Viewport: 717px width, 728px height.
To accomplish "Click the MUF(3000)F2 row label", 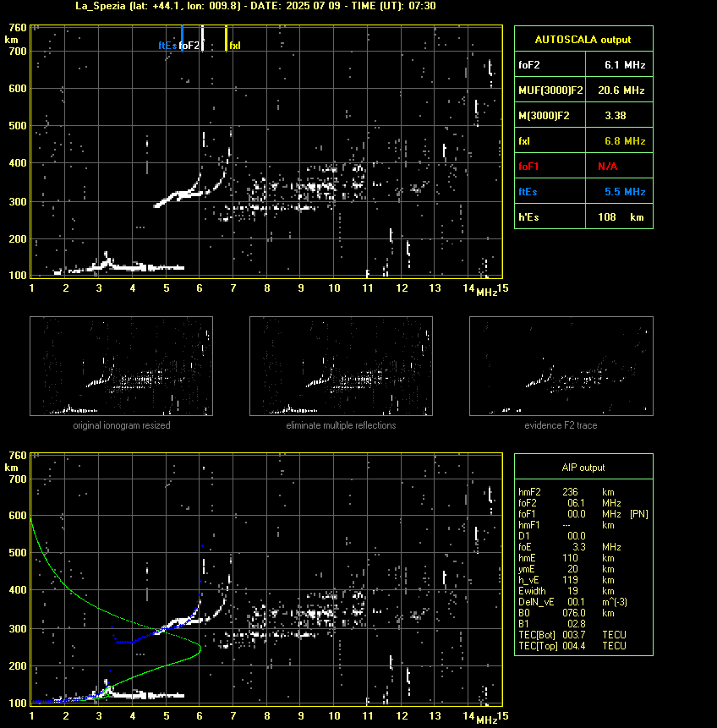I will [550, 90].
